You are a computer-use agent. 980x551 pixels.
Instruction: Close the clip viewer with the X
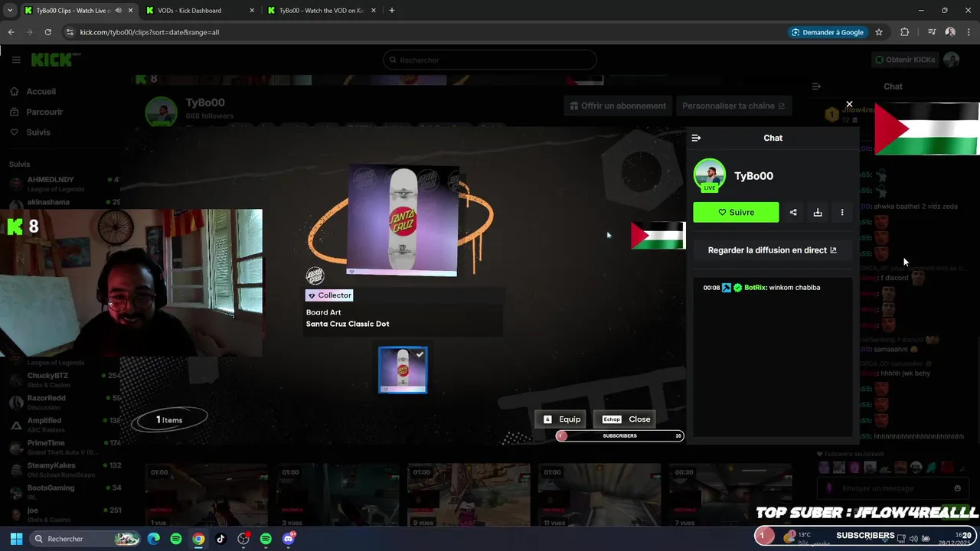pyautogui.click(x=849, y=104)
